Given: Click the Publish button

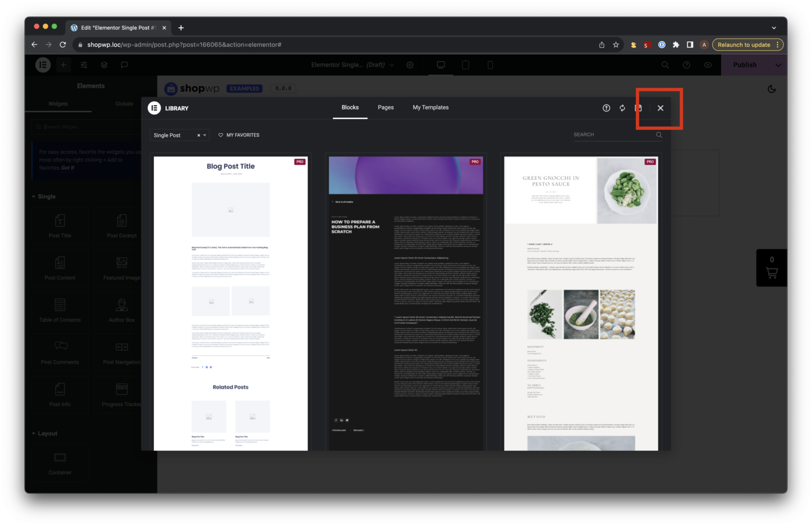Looking at the screenshot, I should [744, 64].
